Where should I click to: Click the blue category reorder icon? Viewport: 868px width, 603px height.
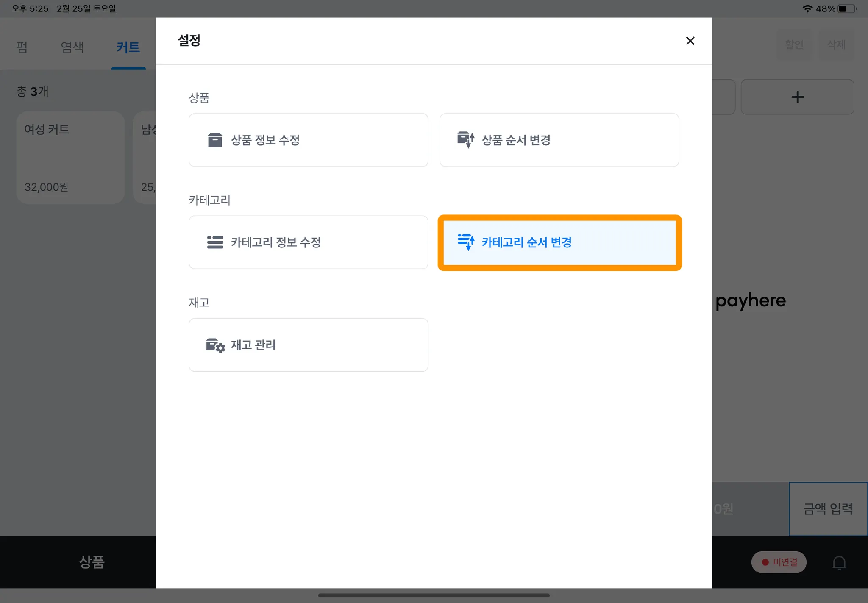(x=466, y=242)
